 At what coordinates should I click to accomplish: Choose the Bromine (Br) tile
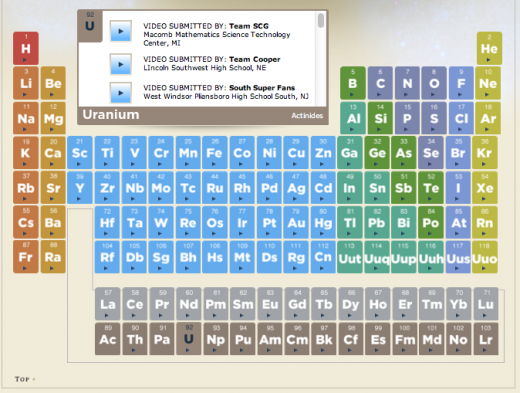pos(458,152)
